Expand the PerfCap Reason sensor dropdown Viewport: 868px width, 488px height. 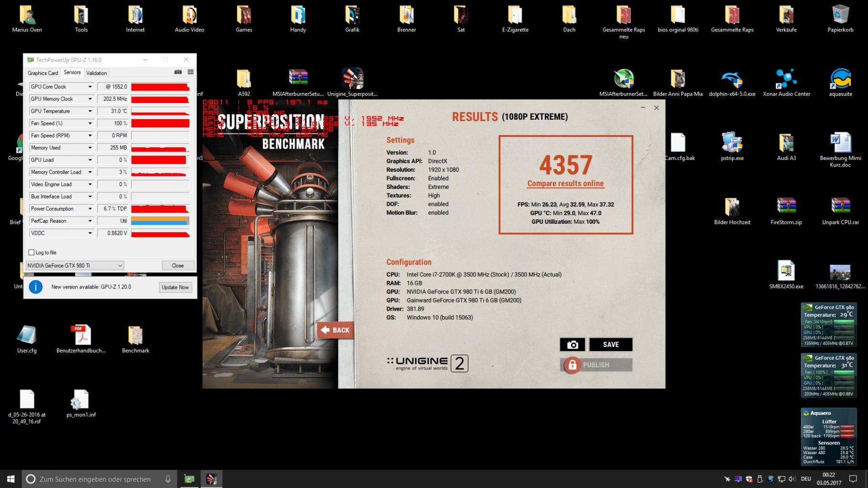click(90, 221)
